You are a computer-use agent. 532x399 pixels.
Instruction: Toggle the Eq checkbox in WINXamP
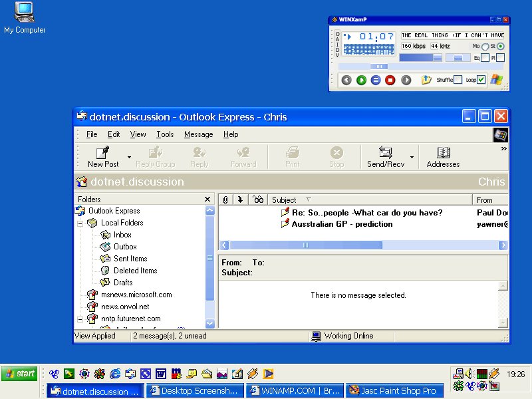pyautogui.click(x=485, y=58)
